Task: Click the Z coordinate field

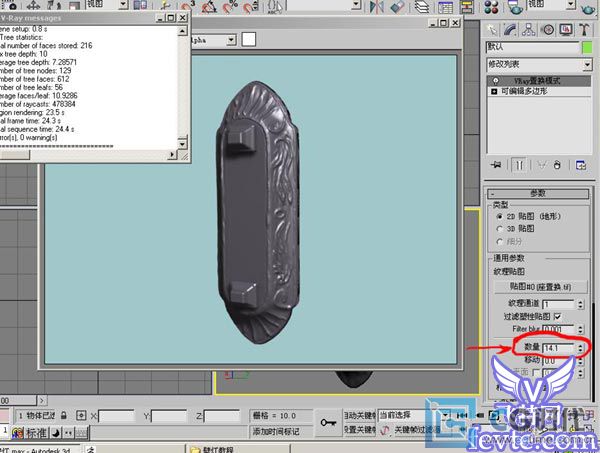Action: 222,416
